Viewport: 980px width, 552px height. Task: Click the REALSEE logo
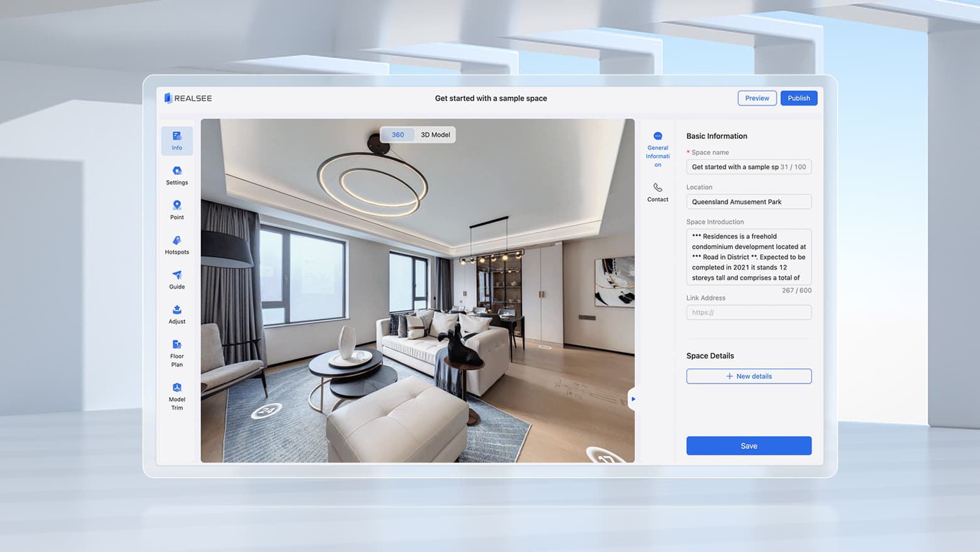coord(188,98)
